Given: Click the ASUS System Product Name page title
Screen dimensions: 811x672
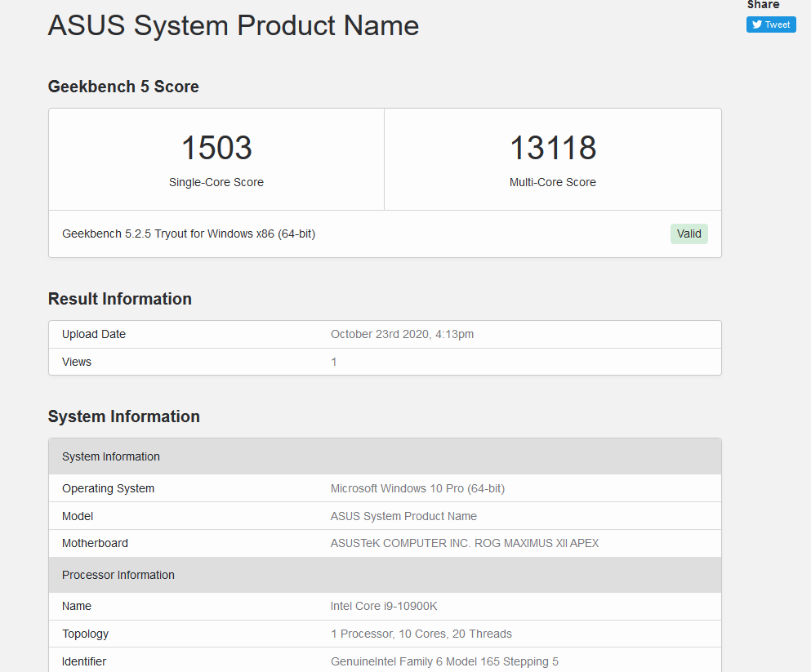Looking at the screenshot, I should point(234,25).
